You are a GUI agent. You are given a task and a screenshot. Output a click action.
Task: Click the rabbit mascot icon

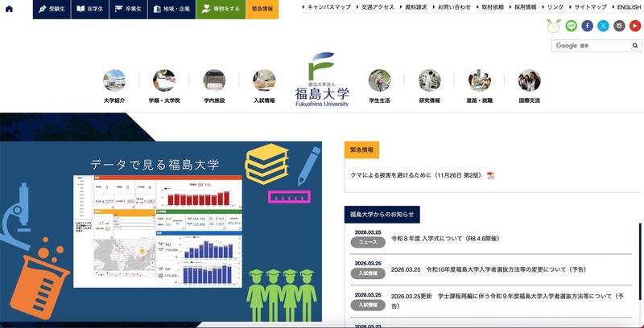pos(553,26)
